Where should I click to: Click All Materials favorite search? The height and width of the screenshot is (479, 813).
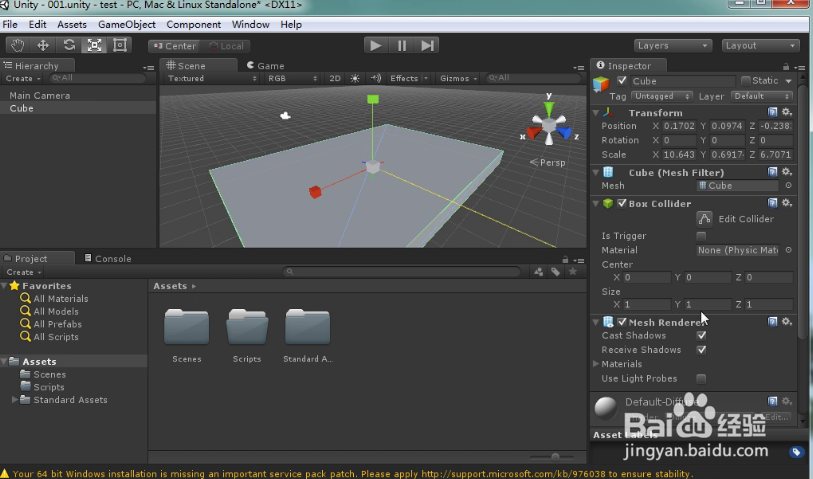[54, 299]
